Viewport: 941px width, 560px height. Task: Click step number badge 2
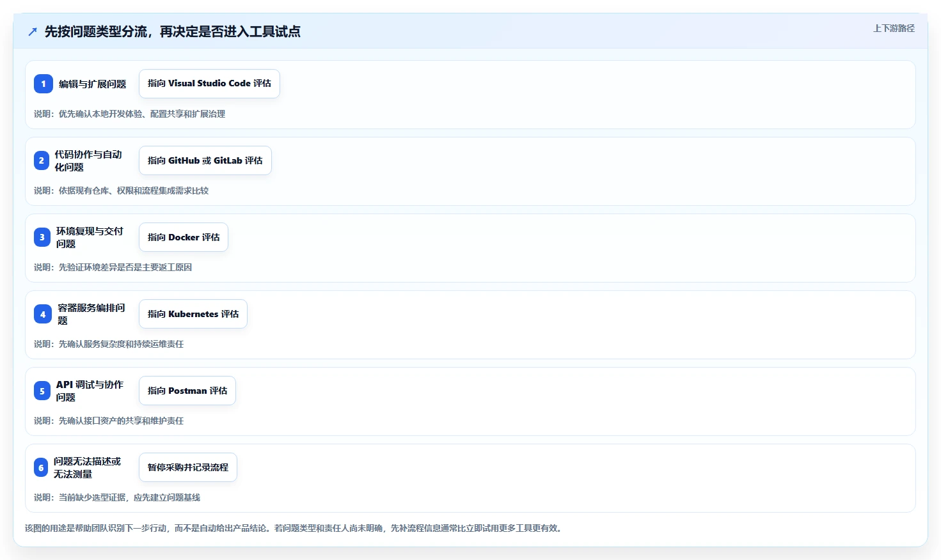(x=42, y=160)
